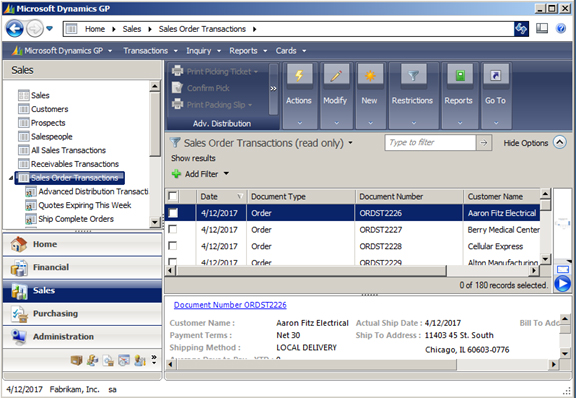This screenshot has width=576, height=398.
Task: Click the preview pane horizontal scrollbar thumb
Action: pyautogui.click(x=317, y=364)
